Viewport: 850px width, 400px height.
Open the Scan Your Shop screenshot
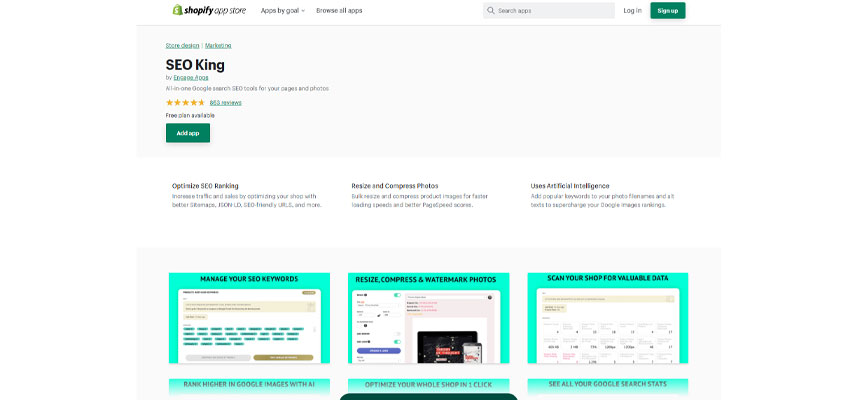pos(608,318)
